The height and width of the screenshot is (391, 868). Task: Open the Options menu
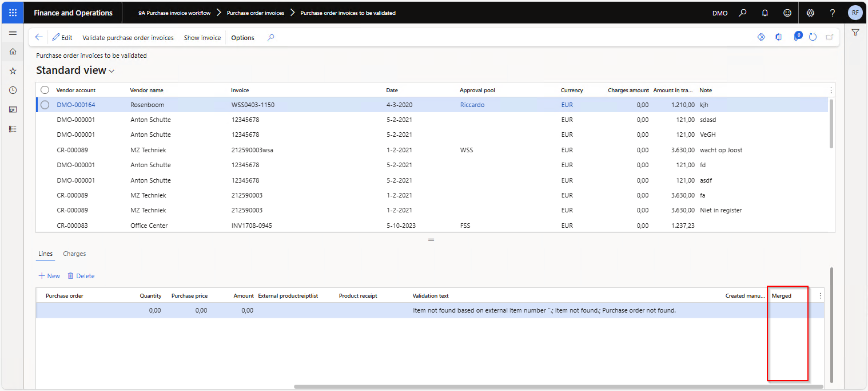[x=242, y=38]
